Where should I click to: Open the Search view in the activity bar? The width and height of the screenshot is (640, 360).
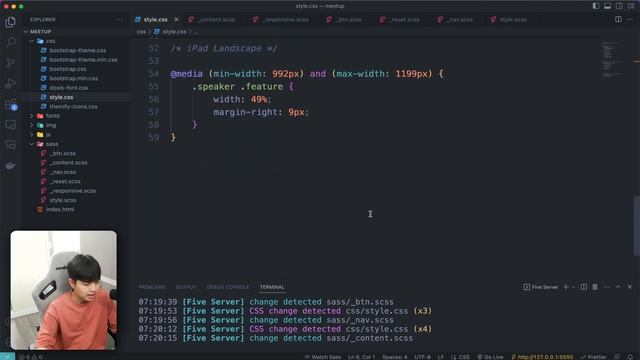click(11, 42)
